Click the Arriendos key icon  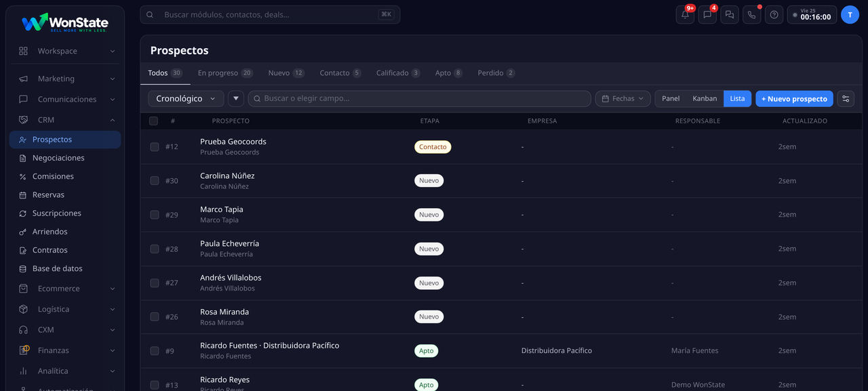point(24,232)
